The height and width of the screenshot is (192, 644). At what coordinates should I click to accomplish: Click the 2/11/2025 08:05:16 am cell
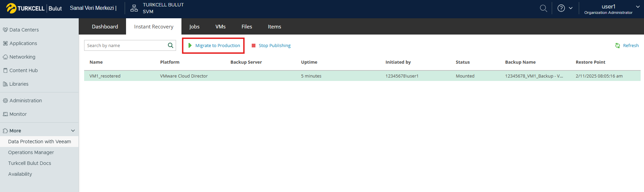[599, 76]
